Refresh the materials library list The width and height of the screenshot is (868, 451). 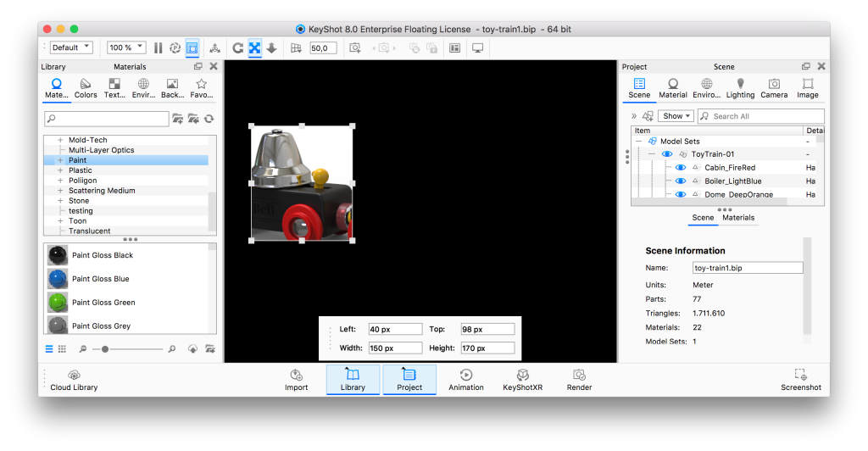point(209,119)
